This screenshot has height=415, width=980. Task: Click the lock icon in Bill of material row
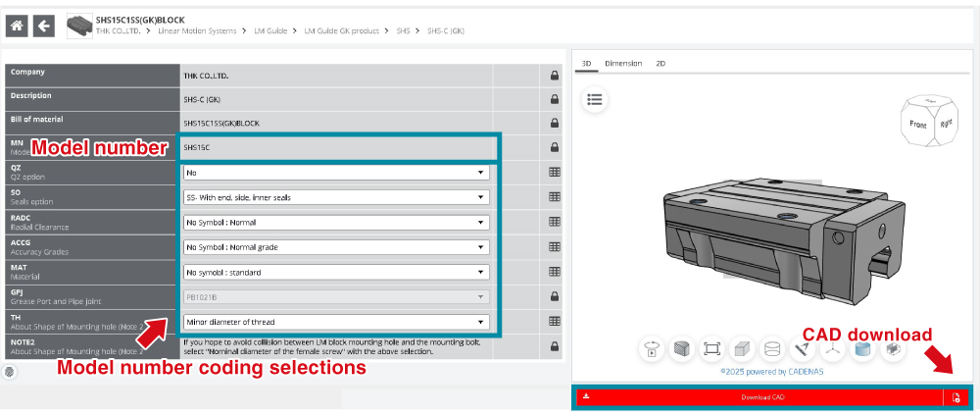554,123
